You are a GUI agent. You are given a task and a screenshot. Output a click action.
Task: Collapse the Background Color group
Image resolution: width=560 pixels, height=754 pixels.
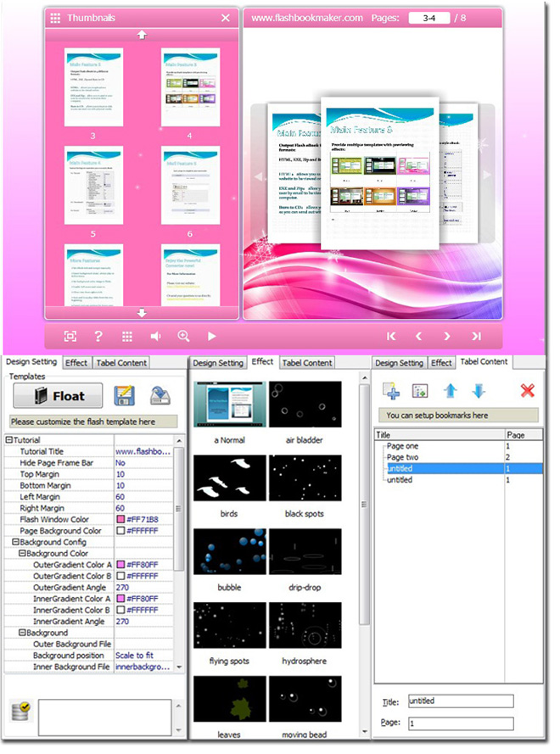coord(22,554)
